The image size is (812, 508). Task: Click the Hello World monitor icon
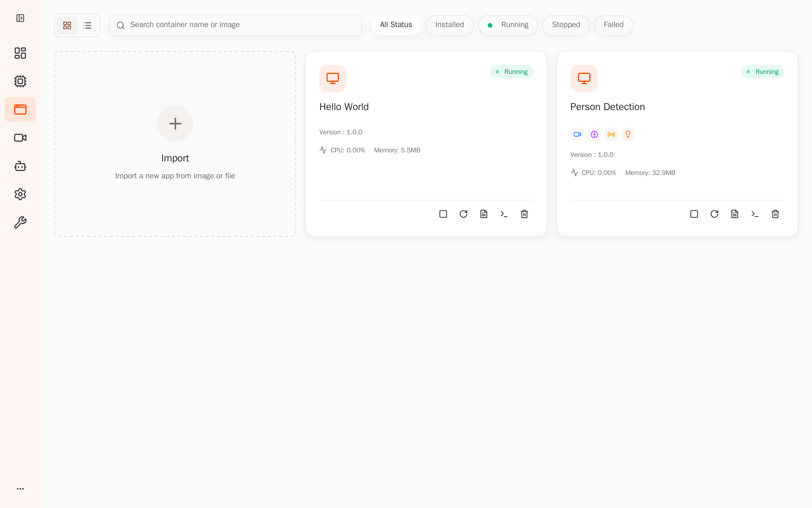[332, 78]
